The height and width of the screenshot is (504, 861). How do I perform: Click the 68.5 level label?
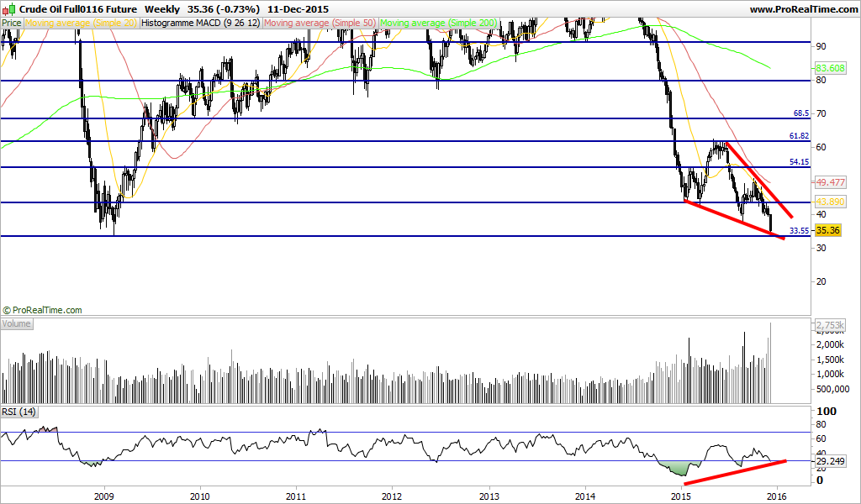pyautogui.click(x=801, y=113)
